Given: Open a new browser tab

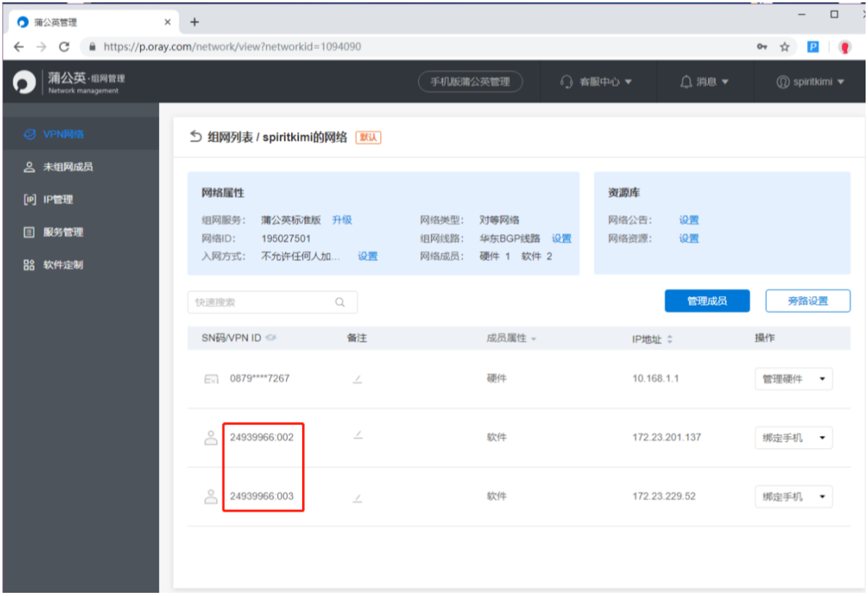Looking at the screenshot, I should [x=194, y=23].
